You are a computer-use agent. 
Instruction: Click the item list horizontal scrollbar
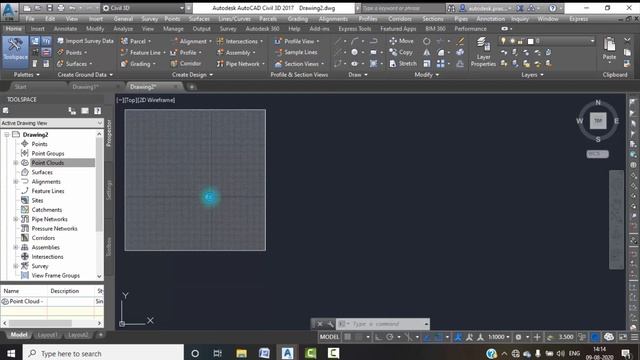coord(40,323)
